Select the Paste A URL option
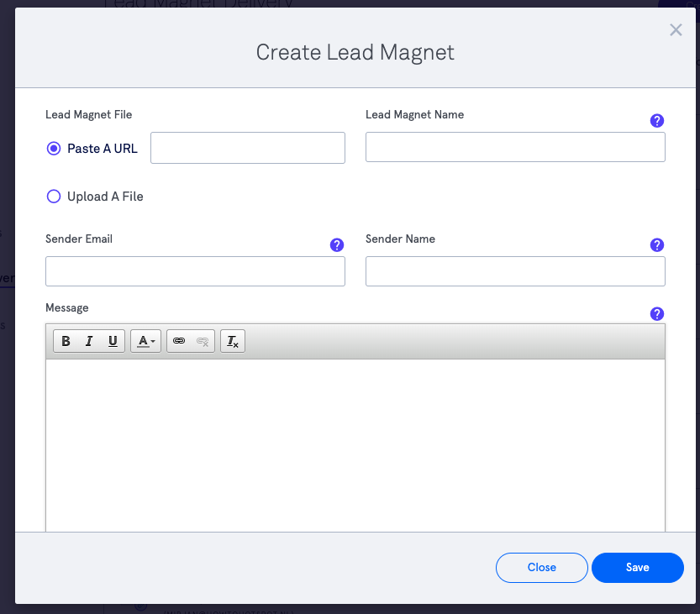Viewport: 700px width, 614px height. 54,148
